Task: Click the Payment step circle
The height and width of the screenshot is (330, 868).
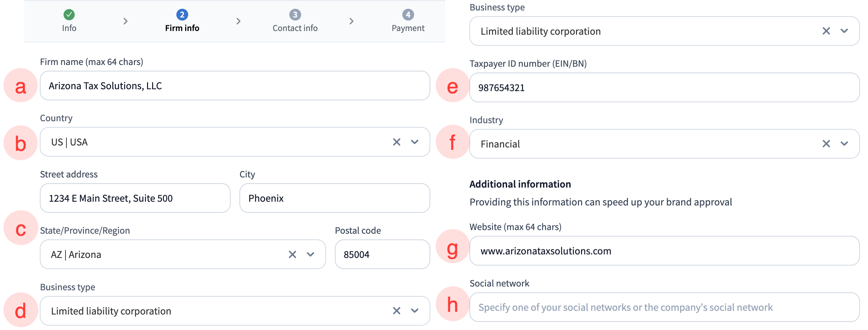Action: [x=408, y=15]
